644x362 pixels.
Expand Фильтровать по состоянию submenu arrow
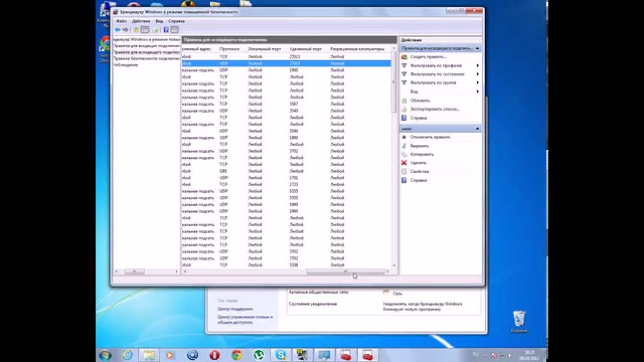point(477,74)
